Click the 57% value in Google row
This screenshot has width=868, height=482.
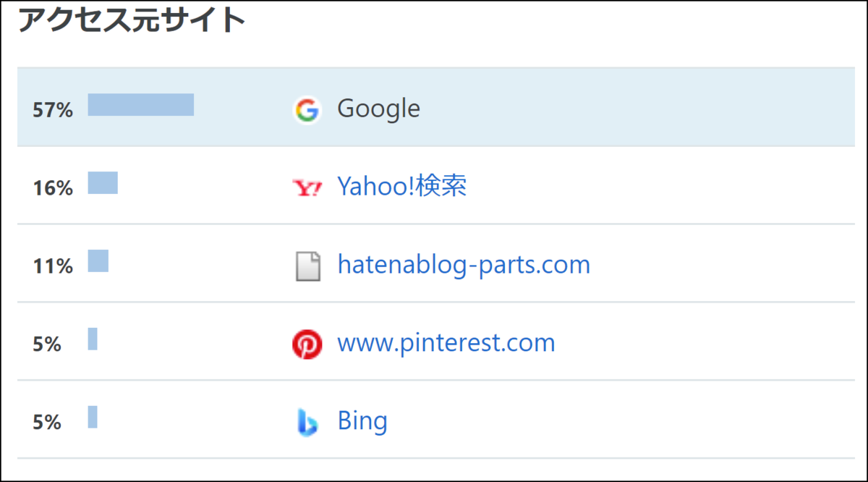point(53,111)
